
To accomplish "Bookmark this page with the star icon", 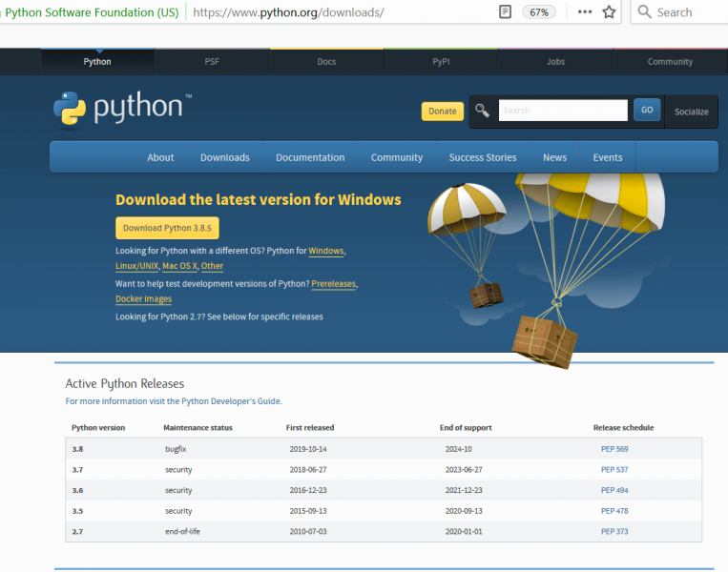I will point(609,12).
